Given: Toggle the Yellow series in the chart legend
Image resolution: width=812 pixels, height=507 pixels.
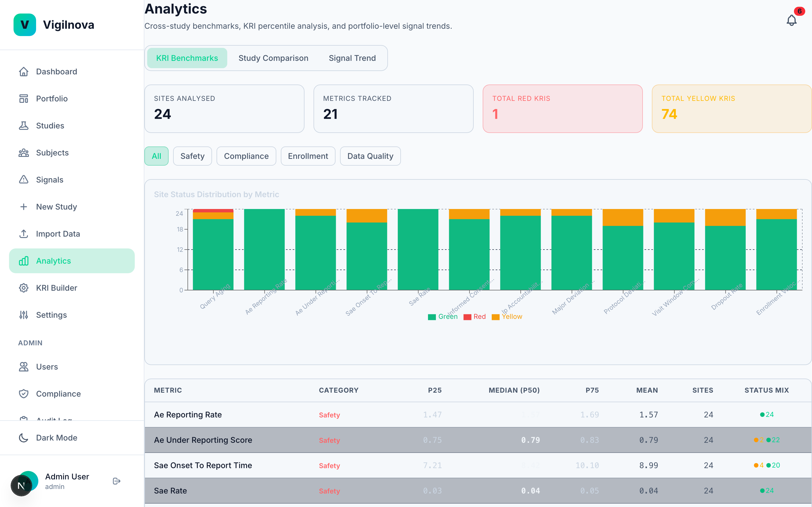Looking at the screenshot, I should (x=507, y=317).
